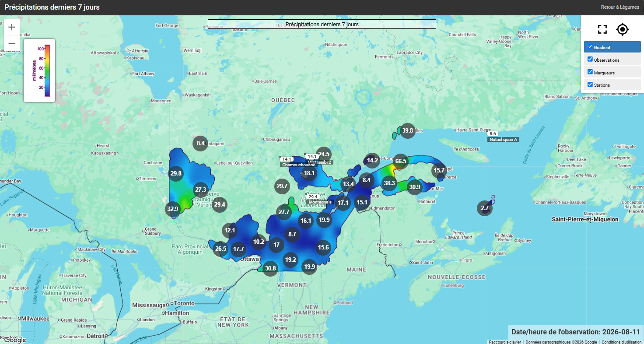Viewport: 644px width, 344px height.
Task: Zoom out of the precipitation map
Action: click(12, 43)
